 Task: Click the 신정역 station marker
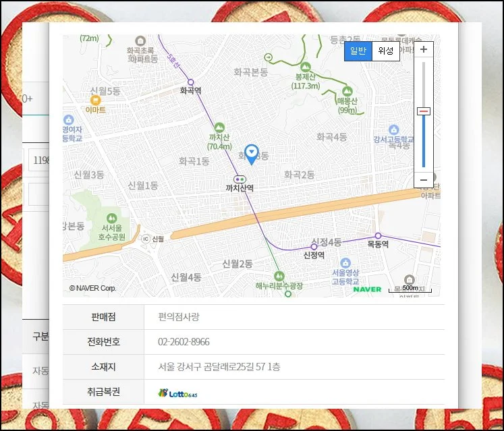point(314,246)
